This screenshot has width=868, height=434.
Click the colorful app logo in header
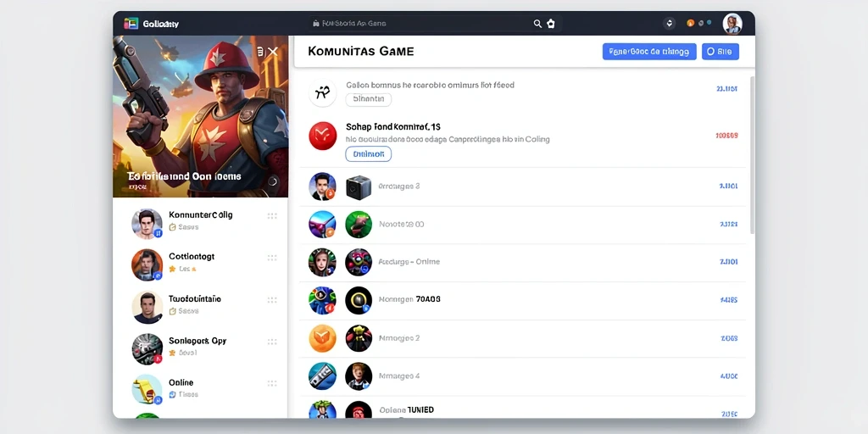pyautogui.click(x=131, y=23)
